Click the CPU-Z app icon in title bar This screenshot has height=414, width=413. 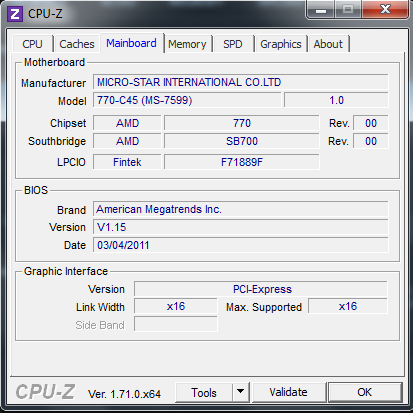(x=15, y=14)
